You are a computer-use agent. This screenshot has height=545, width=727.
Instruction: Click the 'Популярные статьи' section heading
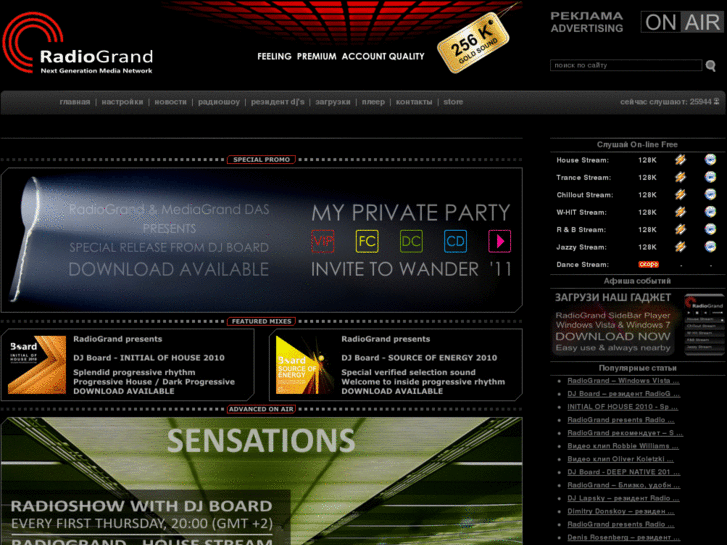(637, 368)
